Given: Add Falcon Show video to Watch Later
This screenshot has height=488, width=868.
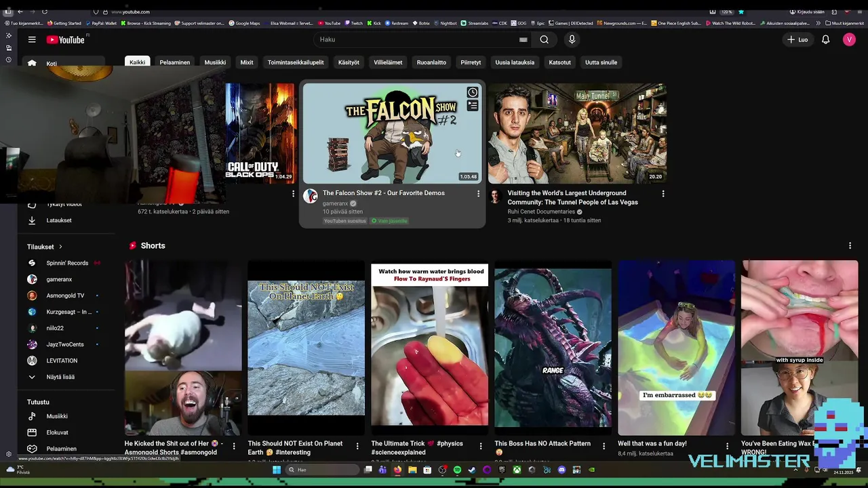Looking at the screenshot, I should (x=473, y=92).
